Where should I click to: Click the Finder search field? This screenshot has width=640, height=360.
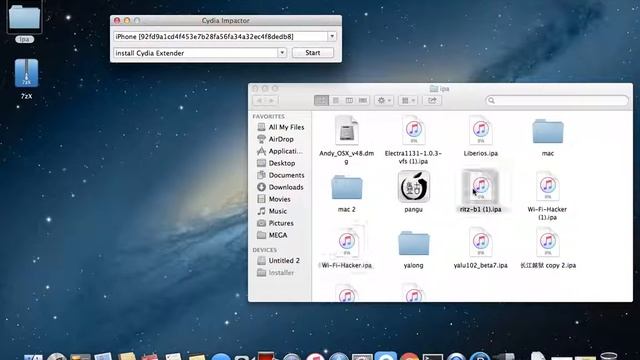pos(557,100)
